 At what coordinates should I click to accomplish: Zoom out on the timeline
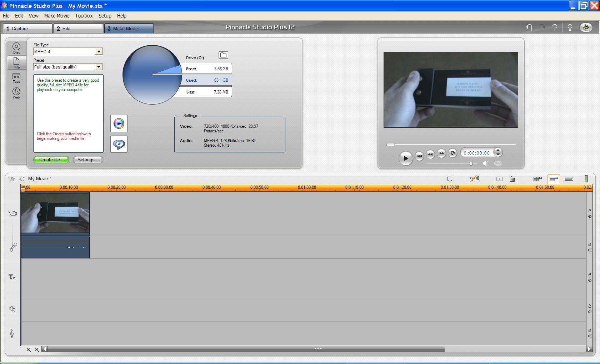click(37, 350)
